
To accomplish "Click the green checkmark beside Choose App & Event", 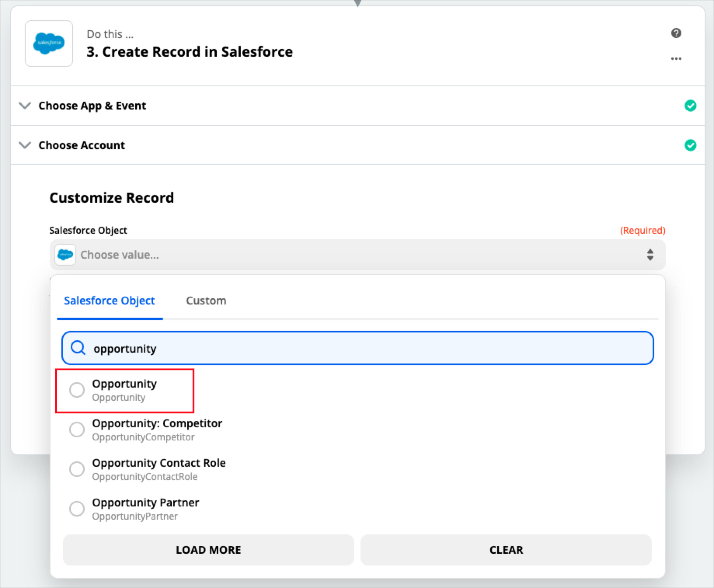I will coord(690,106).
